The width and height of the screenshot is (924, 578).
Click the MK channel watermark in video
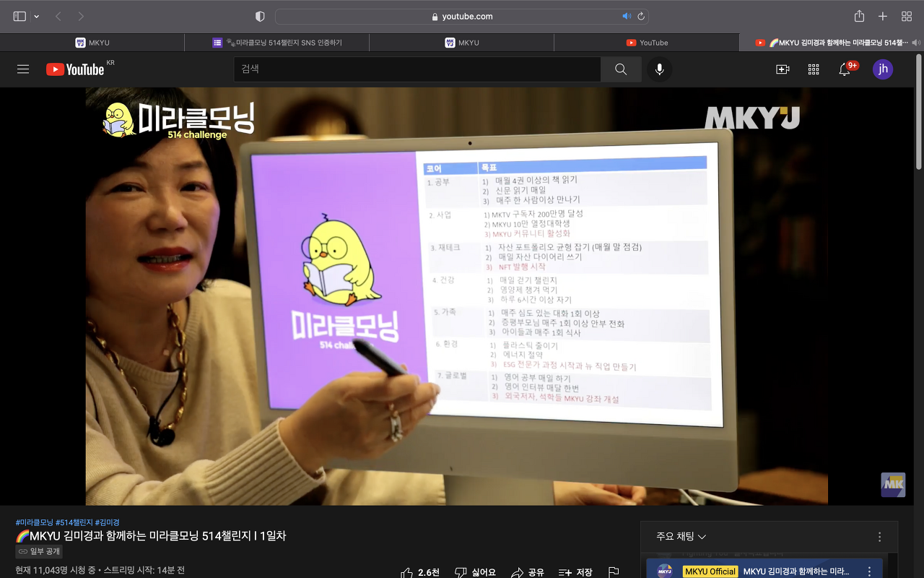click(x=893, y=485)
